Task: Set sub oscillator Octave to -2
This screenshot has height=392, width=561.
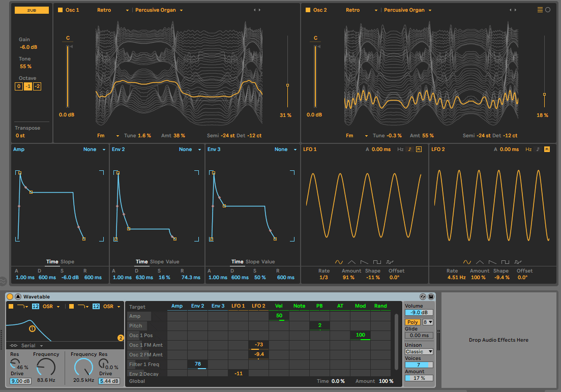Action: point(37,86)
